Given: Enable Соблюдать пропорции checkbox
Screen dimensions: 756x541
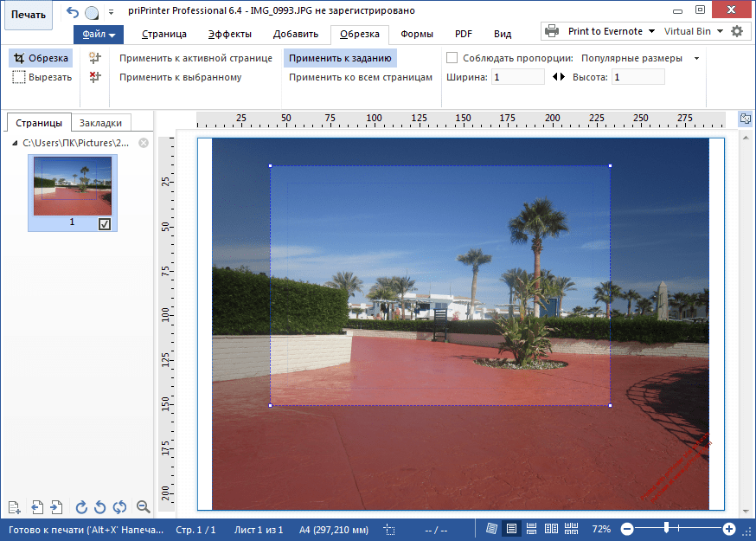Looking at the screenshot, I should [452, 58].
